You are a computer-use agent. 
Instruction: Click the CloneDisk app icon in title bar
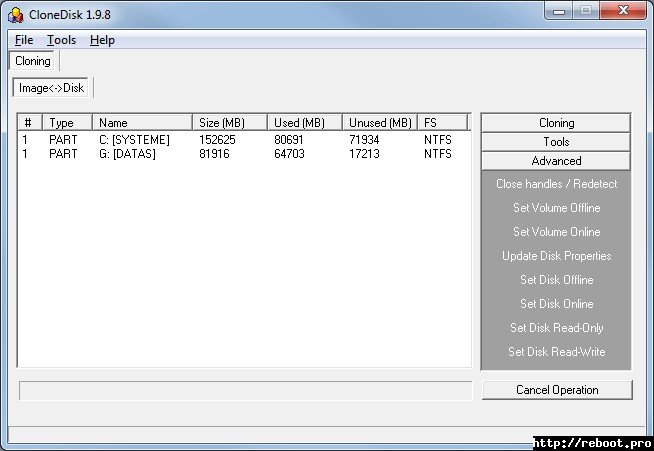[x=16, y=15]
